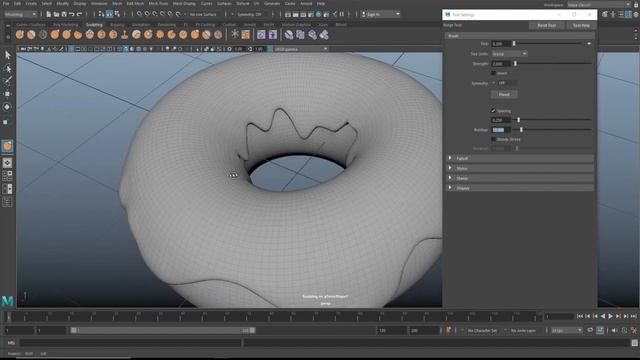640x360 pixels.
Task: Expand the Stamp section
Action: click(x=520, y=178)
